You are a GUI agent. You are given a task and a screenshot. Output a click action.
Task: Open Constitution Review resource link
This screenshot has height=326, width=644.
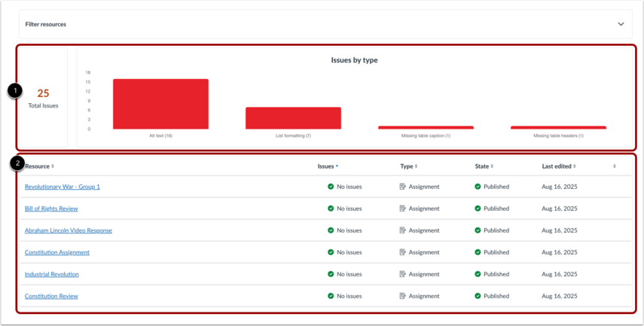coord(51,296)
